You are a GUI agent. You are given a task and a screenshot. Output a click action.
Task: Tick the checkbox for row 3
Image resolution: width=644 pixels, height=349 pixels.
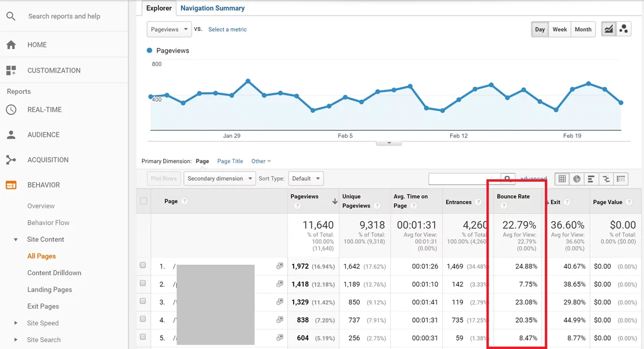(143, 301)
